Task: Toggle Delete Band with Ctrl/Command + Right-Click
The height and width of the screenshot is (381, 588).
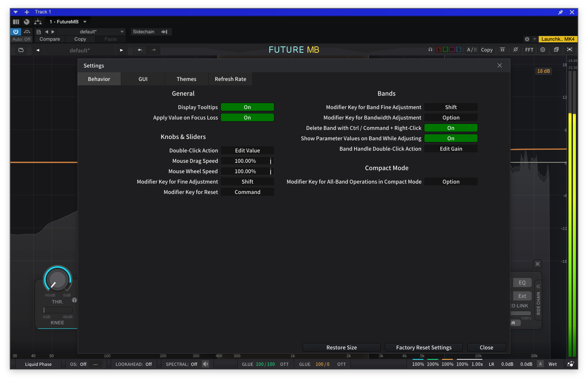Action: tap(451, 128)
